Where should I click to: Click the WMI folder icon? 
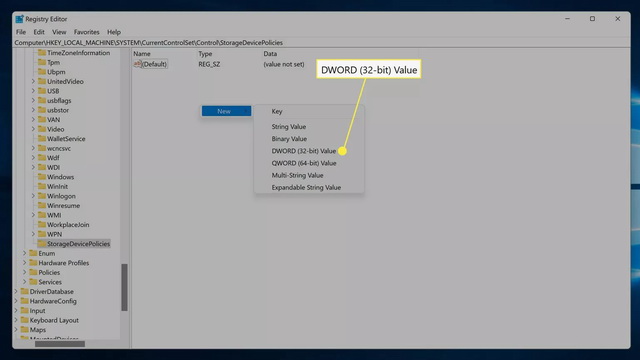click(x=42, y=215)
